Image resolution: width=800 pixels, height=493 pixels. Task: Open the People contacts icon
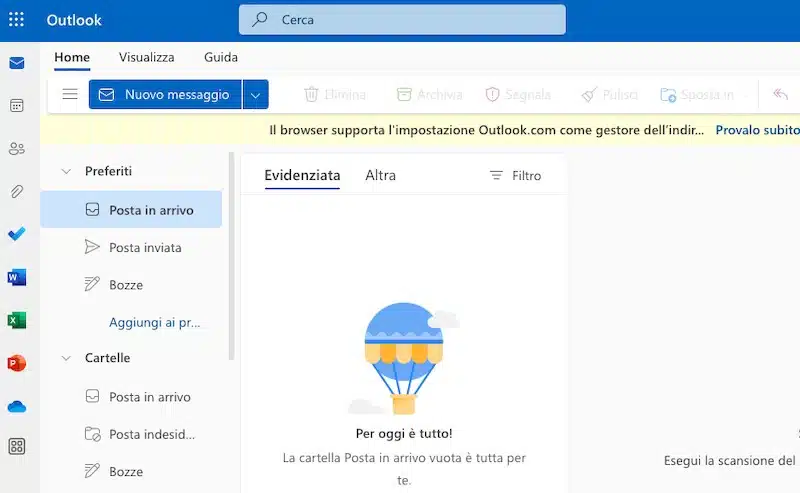(17, 149)
